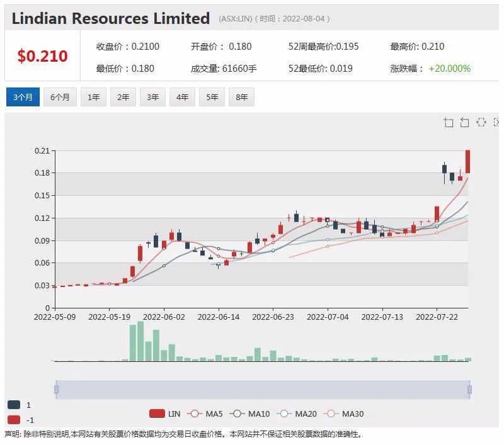
Task: Click the data zoom slider selected range bar
Action: [263, 390]
